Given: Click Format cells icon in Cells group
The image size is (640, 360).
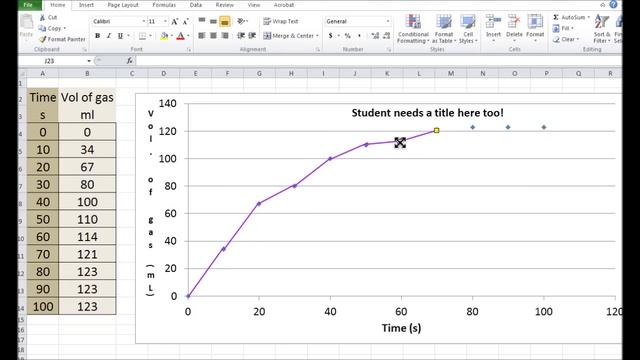Looking at the screenshot, I should [535, 22].
